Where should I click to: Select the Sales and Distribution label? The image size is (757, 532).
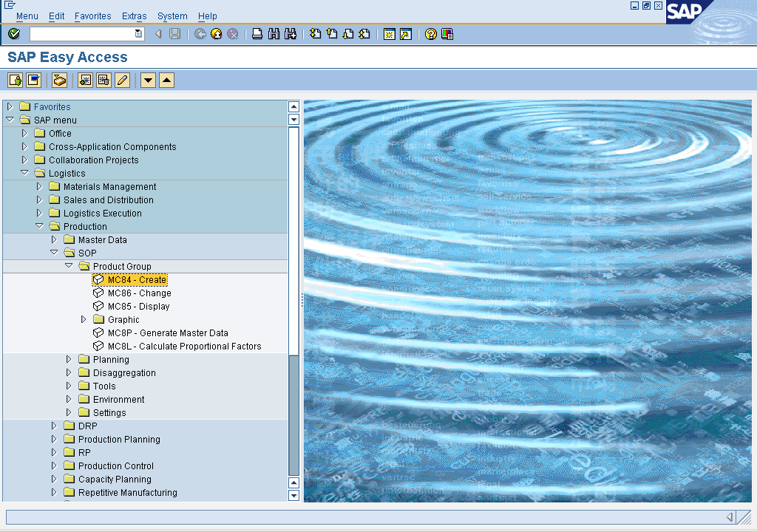tap(109, 199)
